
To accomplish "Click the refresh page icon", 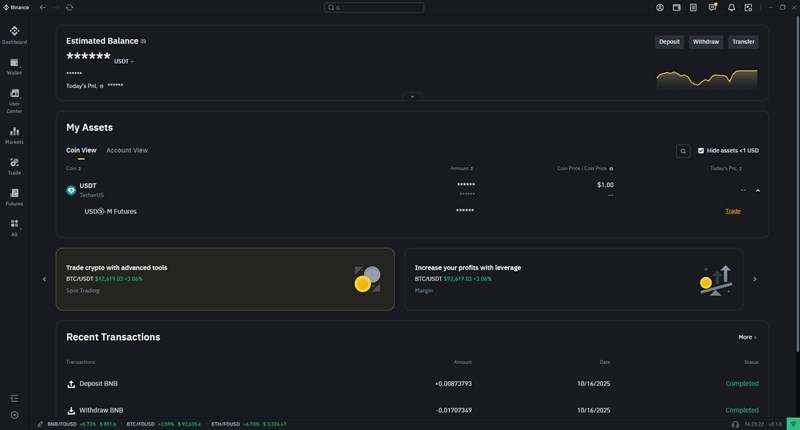I will pyautogui.click(x=70, y=7).
